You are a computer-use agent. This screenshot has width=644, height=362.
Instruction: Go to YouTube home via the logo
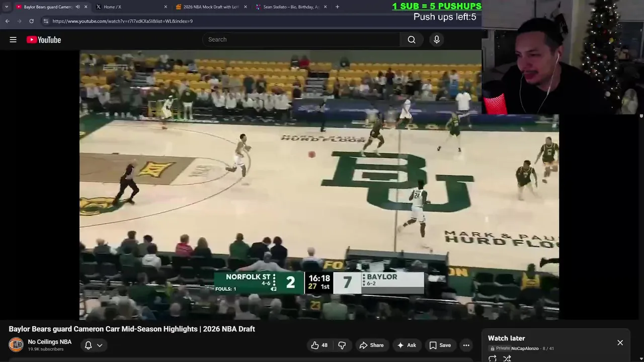[x=44, y=40]
